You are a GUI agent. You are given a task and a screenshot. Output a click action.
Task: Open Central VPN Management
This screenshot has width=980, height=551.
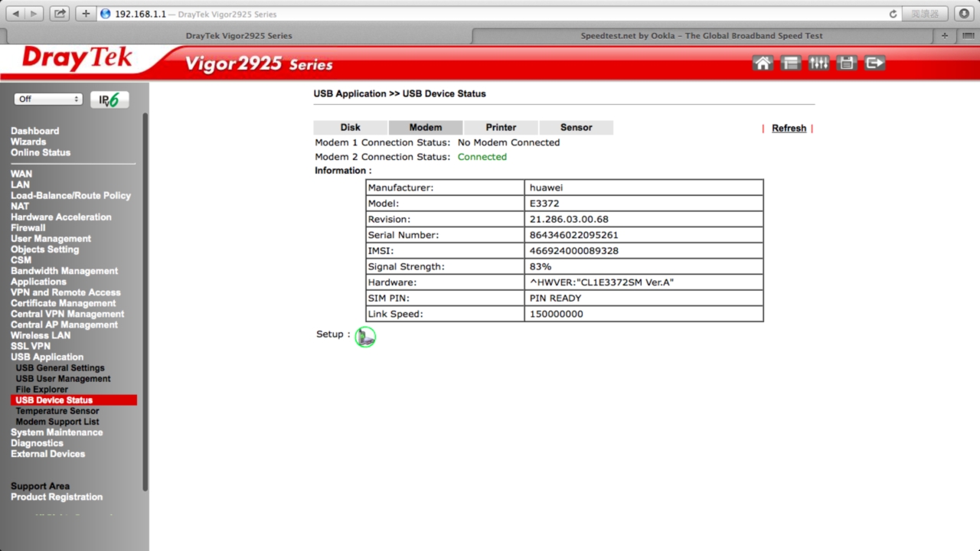[x=67, y=313]
